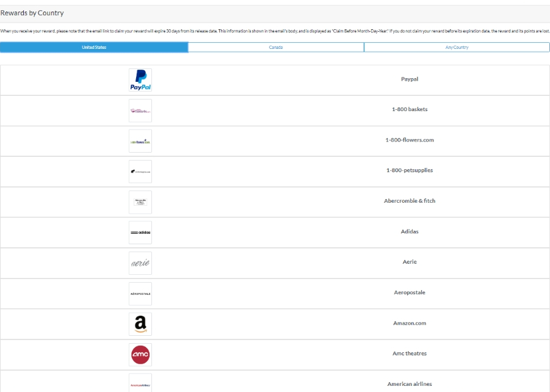This screenshot has height=392, width=550.
Task: Click the Rewards by Country heading
Action: click(x=32, y=13)
